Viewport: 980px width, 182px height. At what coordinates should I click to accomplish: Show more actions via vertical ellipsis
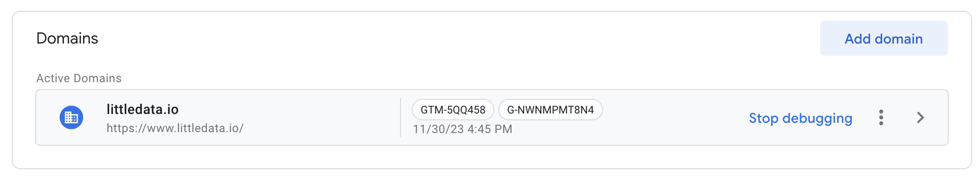click(881, 117)
